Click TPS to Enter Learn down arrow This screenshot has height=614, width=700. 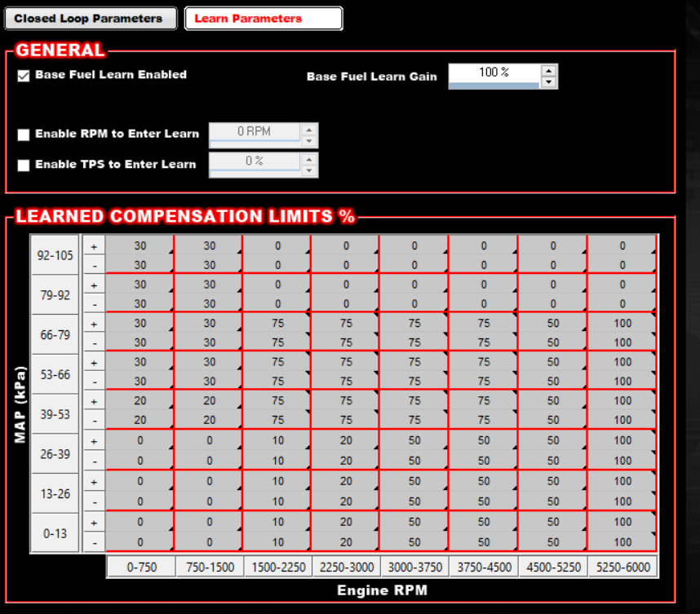click(308, 170)
